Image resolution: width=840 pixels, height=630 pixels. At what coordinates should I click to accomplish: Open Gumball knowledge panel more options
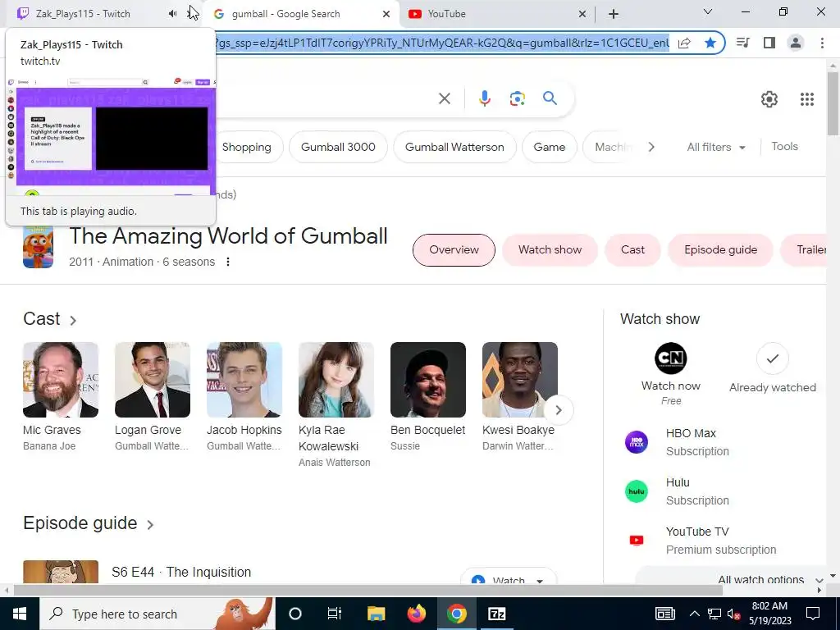pos(228,262)
